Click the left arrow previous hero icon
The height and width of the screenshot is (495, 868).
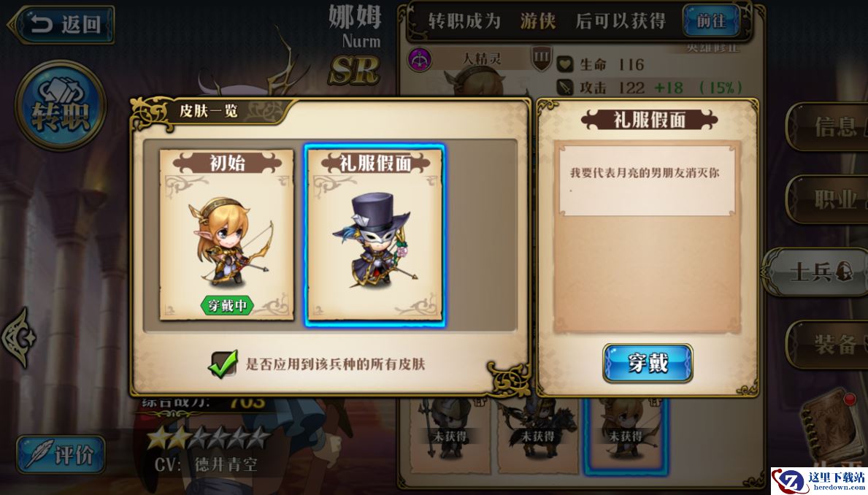click(x=18, y=338)
